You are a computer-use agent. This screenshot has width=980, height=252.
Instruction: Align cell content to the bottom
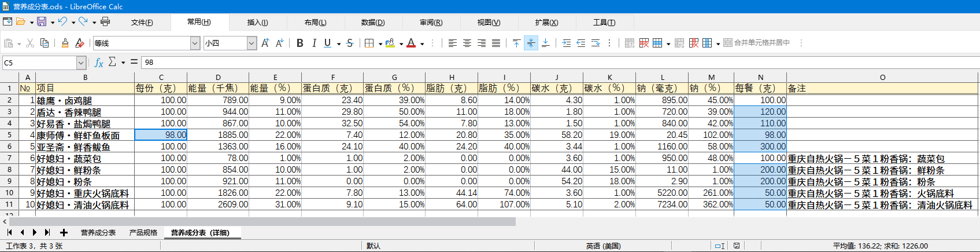545,43
